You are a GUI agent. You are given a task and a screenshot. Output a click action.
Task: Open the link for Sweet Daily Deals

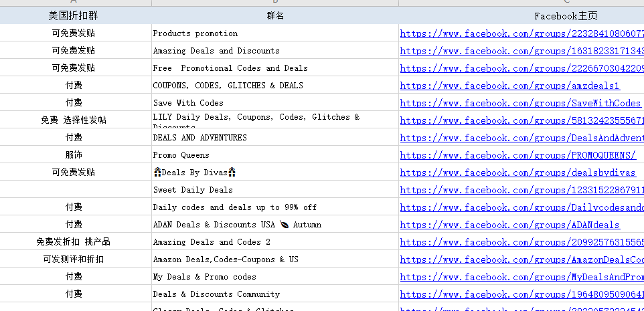pyautogui.click(x=521, y=189)
